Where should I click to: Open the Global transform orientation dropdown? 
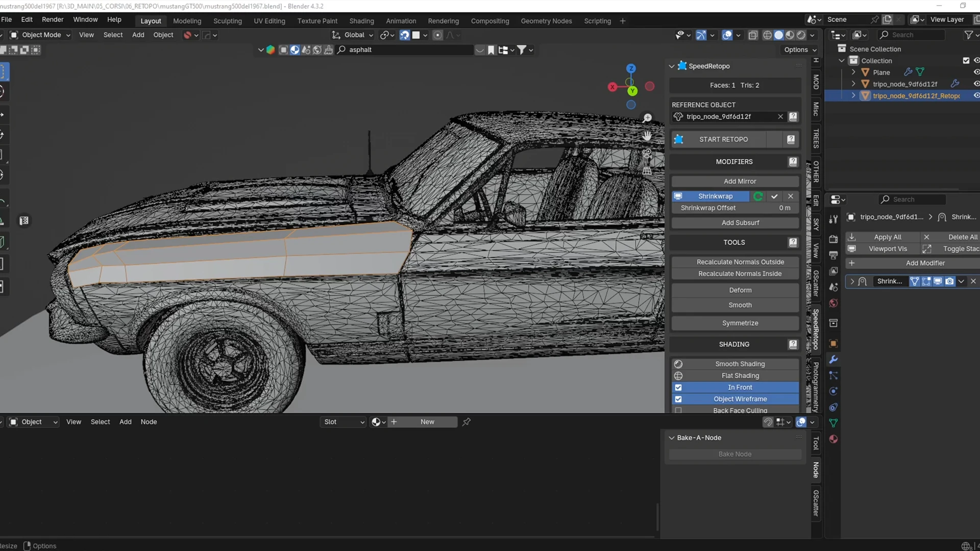(x=353, y=35)
